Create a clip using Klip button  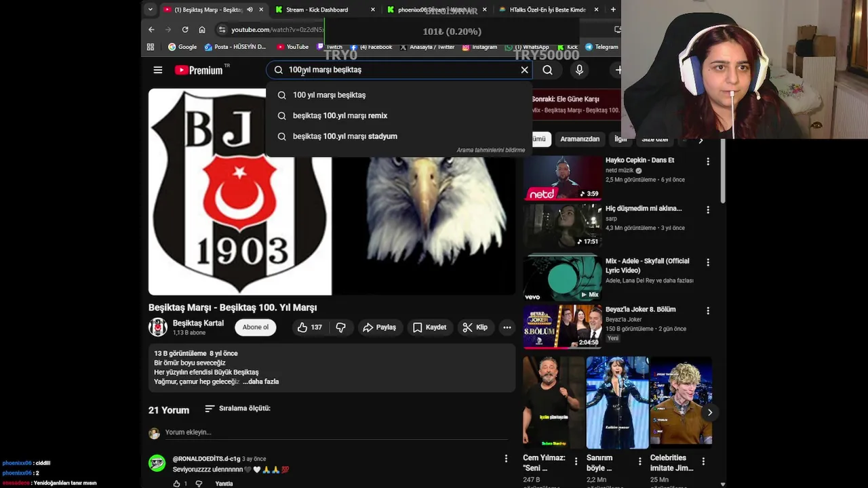[475, 327]
